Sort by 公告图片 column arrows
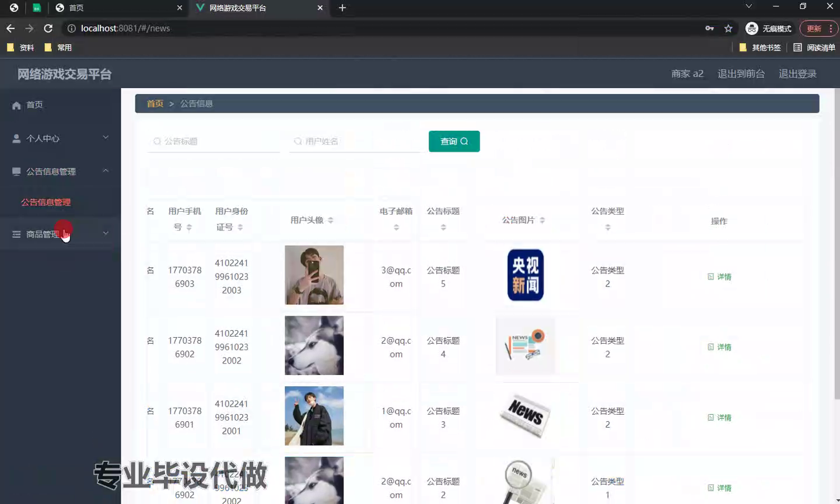Image resolution: width=840 pixels, height=504 pixels. (x=542, y=220)
